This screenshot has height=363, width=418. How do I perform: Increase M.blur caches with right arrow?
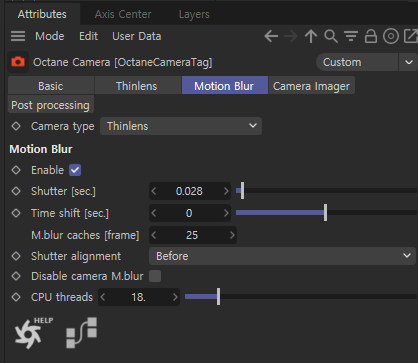point(232,235)
